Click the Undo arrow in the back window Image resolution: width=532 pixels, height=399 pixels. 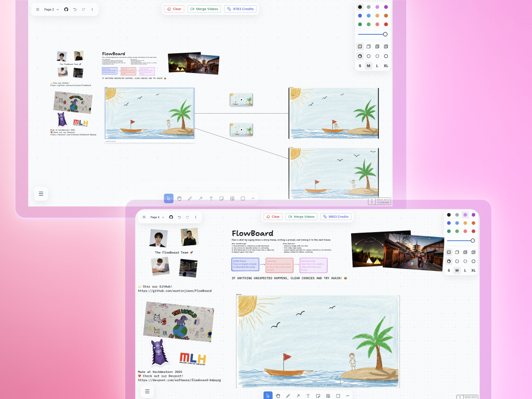coord(75,9)
